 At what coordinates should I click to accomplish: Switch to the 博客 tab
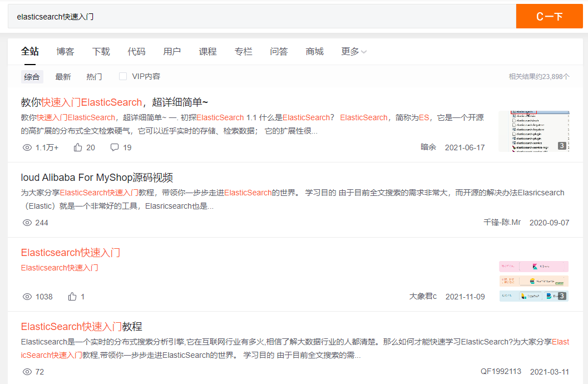click(x=65, y=51)
